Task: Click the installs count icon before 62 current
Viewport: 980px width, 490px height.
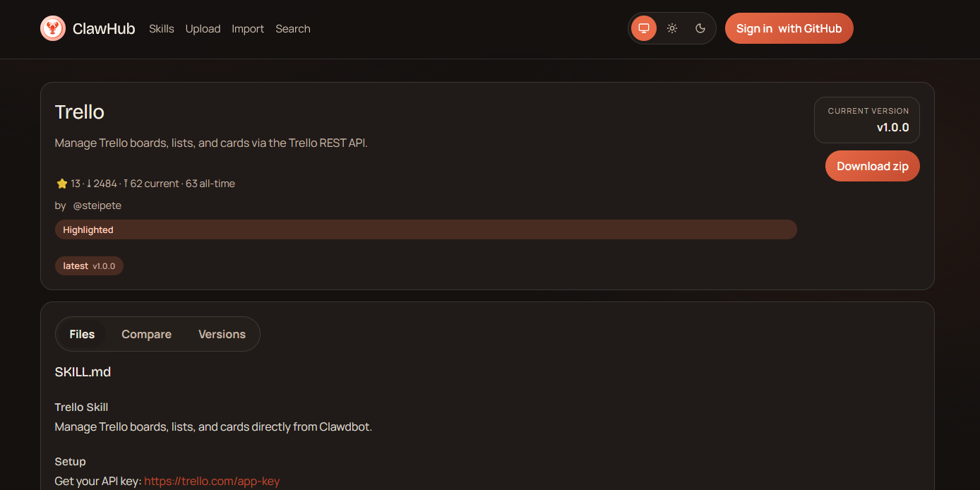Action: pos(126,184)
